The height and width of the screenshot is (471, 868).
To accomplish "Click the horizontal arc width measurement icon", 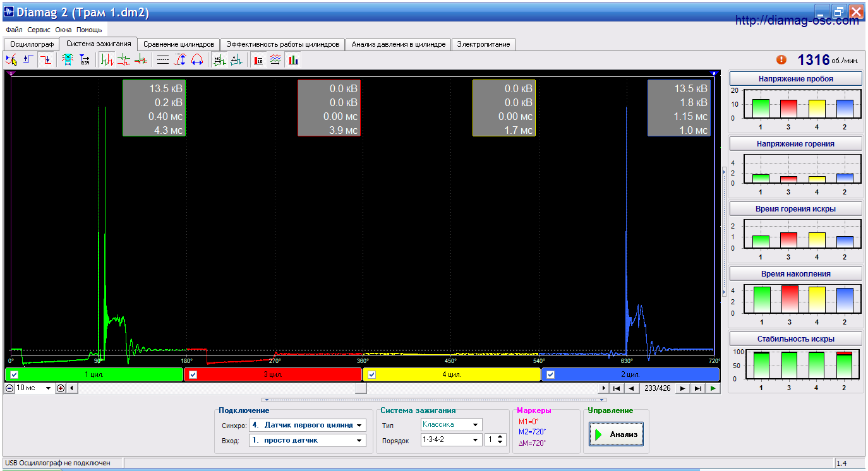I will [196, 60].
